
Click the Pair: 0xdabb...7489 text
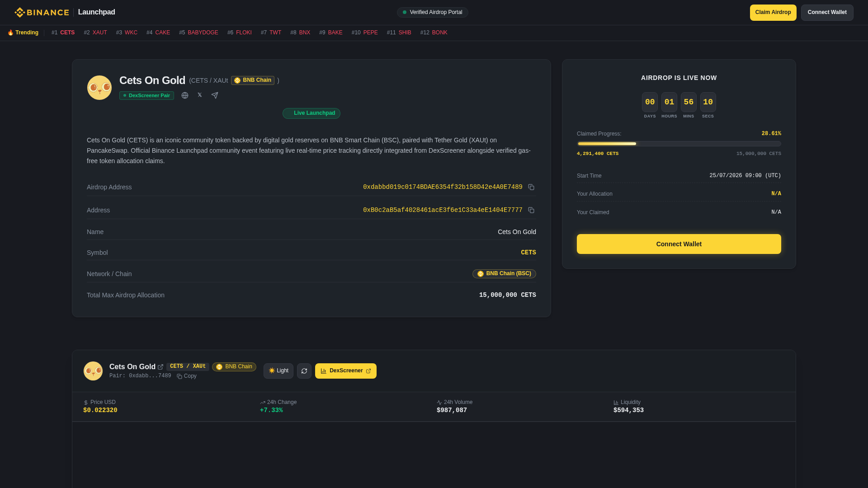coord(140,376)
